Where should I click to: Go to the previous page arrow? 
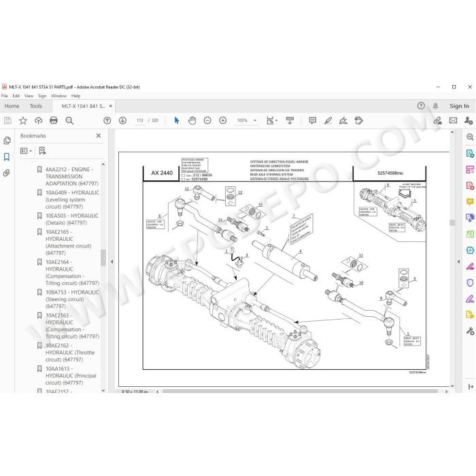click(107, 120)
